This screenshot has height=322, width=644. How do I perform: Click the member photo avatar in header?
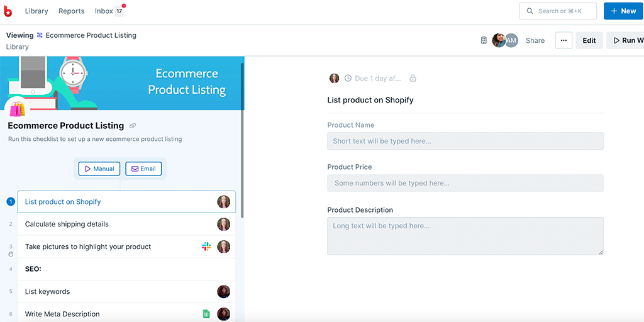pos(499,40)
